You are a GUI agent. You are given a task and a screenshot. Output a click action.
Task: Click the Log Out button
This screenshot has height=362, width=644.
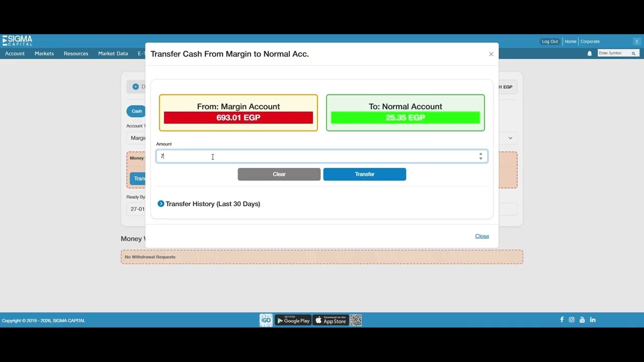click(550, 41)
